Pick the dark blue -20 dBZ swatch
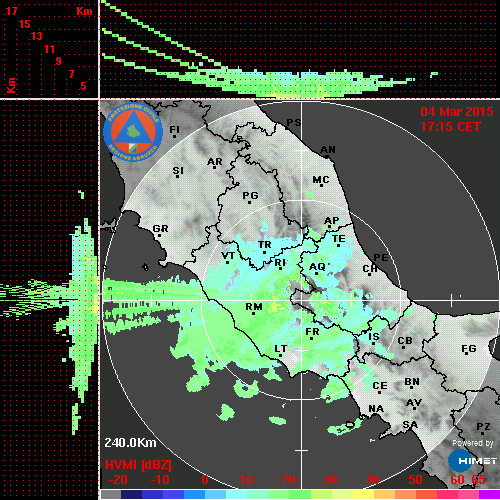 coord(131,494)
